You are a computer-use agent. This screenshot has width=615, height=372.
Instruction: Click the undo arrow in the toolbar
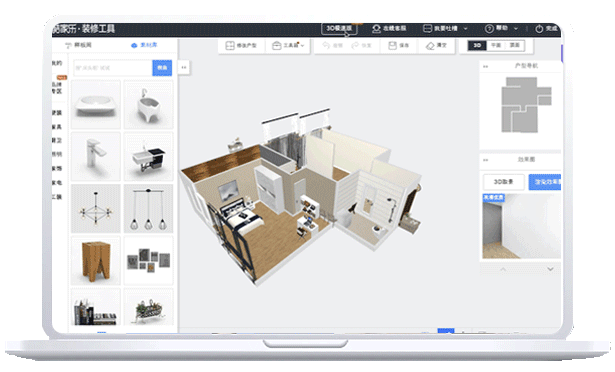[x=326, y=46]
